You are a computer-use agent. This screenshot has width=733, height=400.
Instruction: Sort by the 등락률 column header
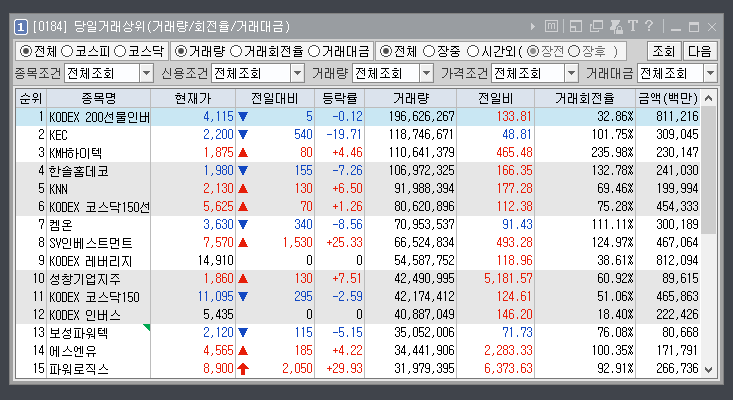click(x=340, y=99)
